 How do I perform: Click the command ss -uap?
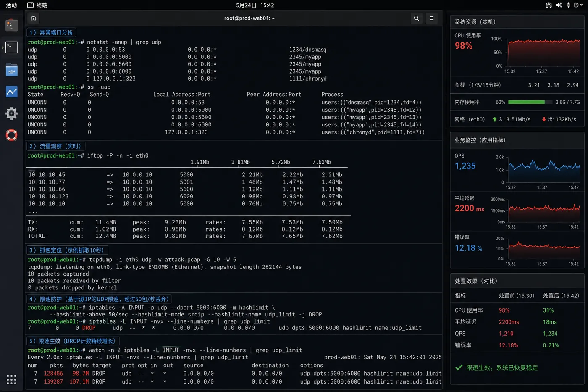click(99, 87)
